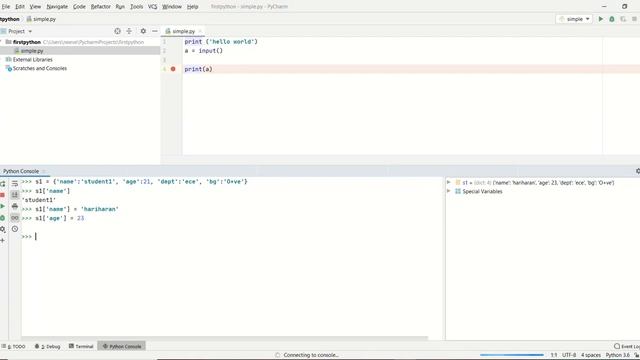Toggle show variables glasses icon
Image resolution: width=640 pixels, height=360 pixels.
[x=15, y=218]
